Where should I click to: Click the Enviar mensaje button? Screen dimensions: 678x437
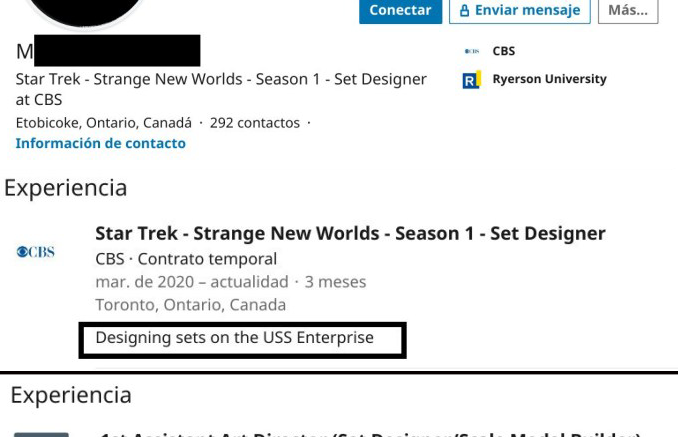(520, 10)
